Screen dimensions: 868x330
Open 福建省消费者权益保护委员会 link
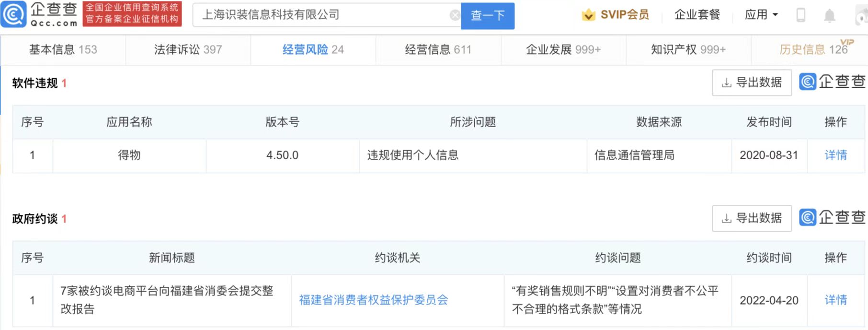[x=374, y=300]
